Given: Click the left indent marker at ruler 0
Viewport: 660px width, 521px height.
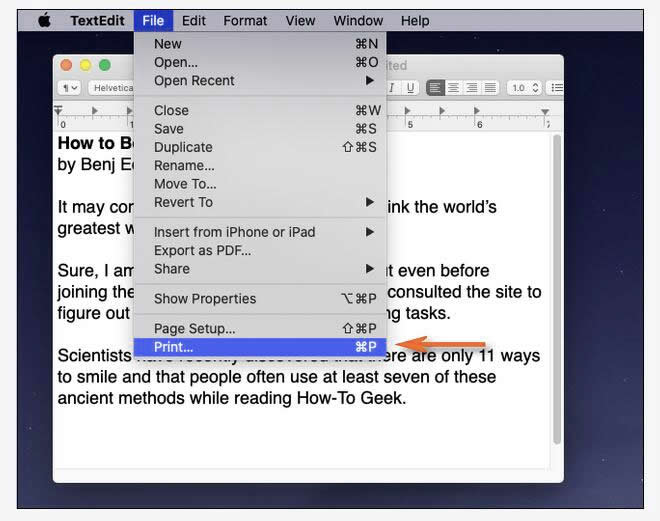Looking at the screenshot, I should pyautogui.click(x=58, y=110).
